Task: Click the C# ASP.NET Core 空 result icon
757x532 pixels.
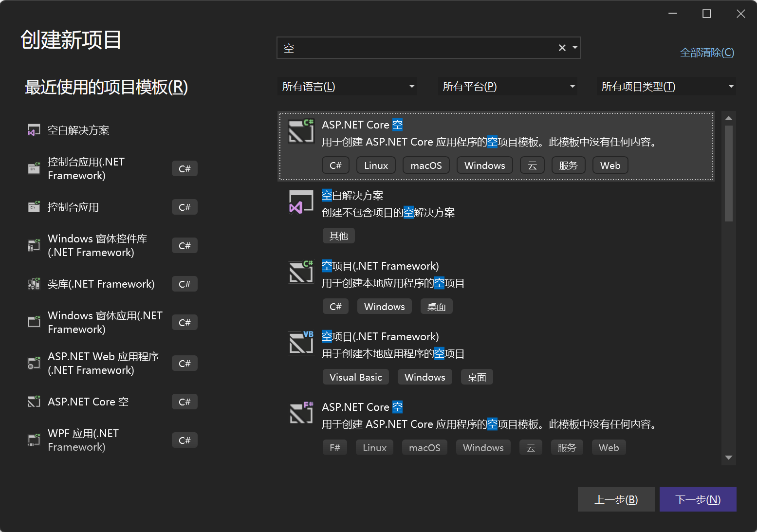Action: (301, 131)
